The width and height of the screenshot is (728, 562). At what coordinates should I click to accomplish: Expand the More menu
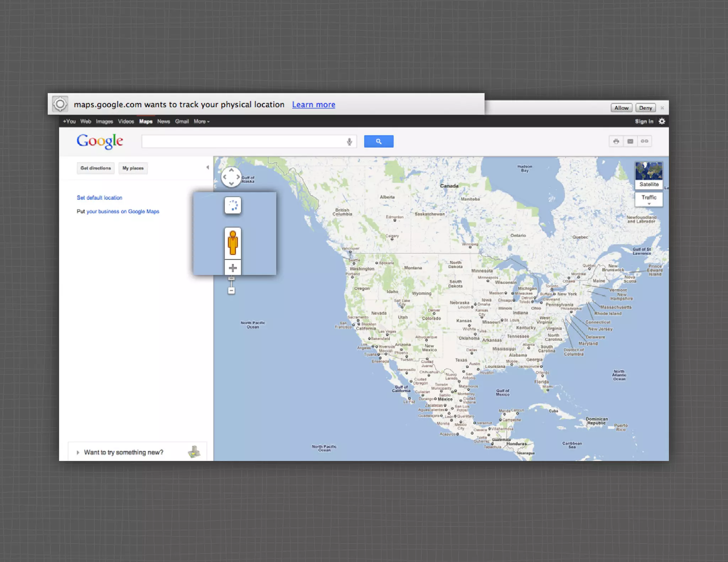tap(202, 121)
